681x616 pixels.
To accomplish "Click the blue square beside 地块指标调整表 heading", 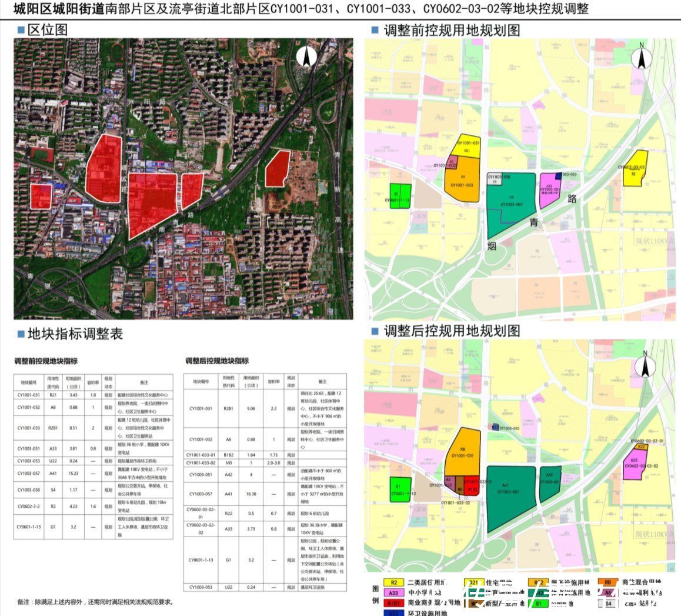I will pyautogui.click(x=21, y=334).
